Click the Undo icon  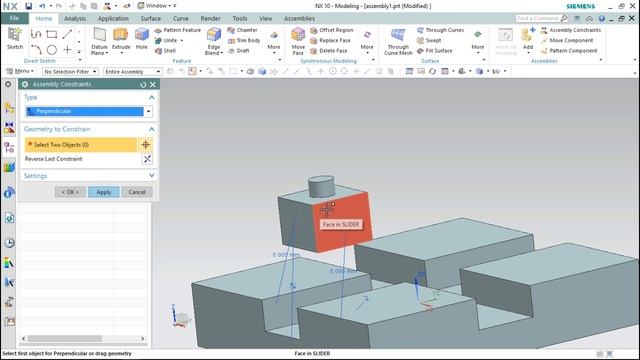pos(42,6)
